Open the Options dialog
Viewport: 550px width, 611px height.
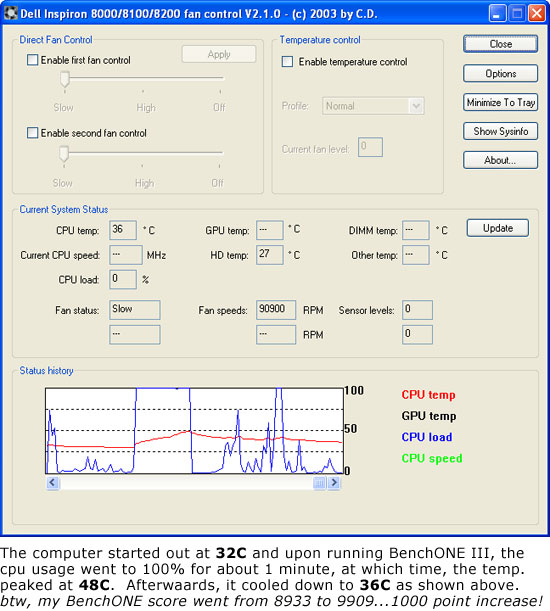click(500, 73)
